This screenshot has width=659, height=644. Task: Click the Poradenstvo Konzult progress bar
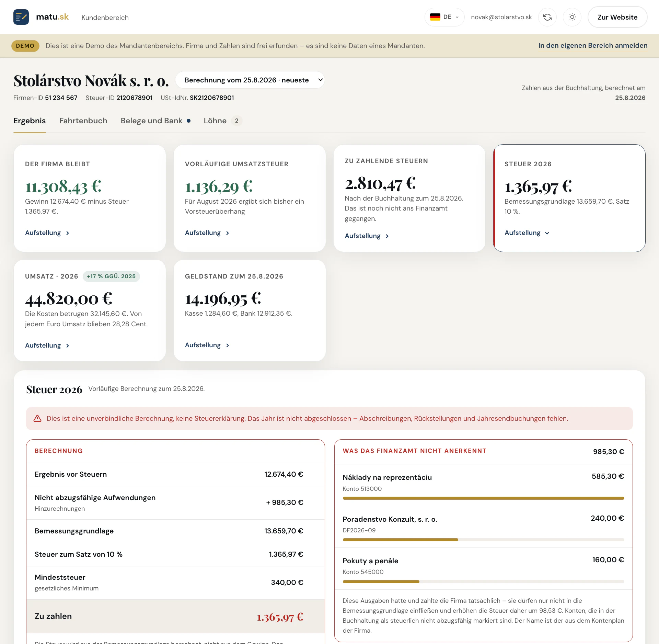tap(483, 540)
